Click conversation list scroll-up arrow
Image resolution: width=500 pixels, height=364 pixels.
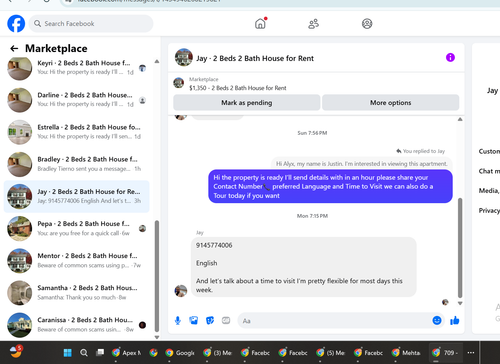tap(157, 61)
